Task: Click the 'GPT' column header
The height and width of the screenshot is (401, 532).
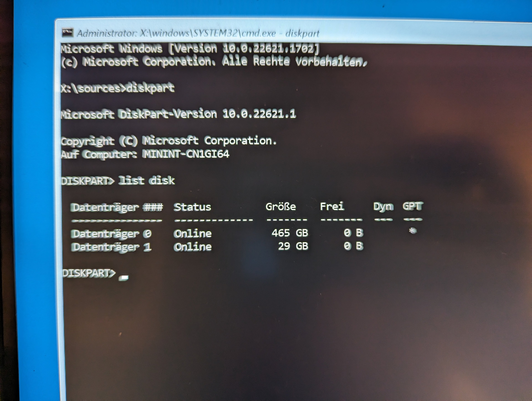Action: (412, 206)
